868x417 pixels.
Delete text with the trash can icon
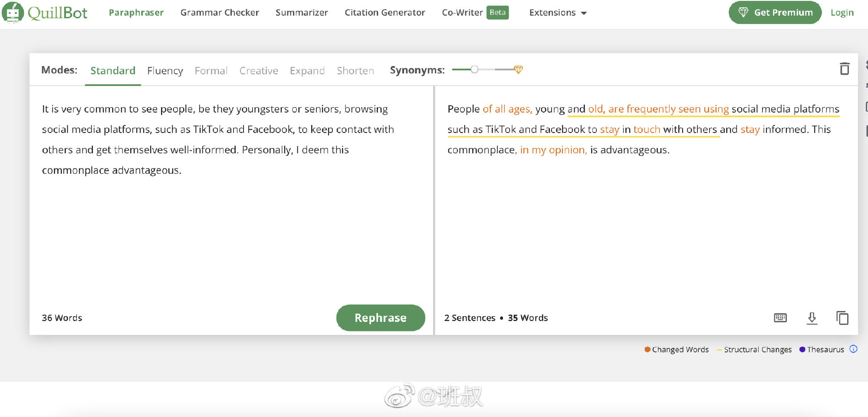tap(844, 69)
